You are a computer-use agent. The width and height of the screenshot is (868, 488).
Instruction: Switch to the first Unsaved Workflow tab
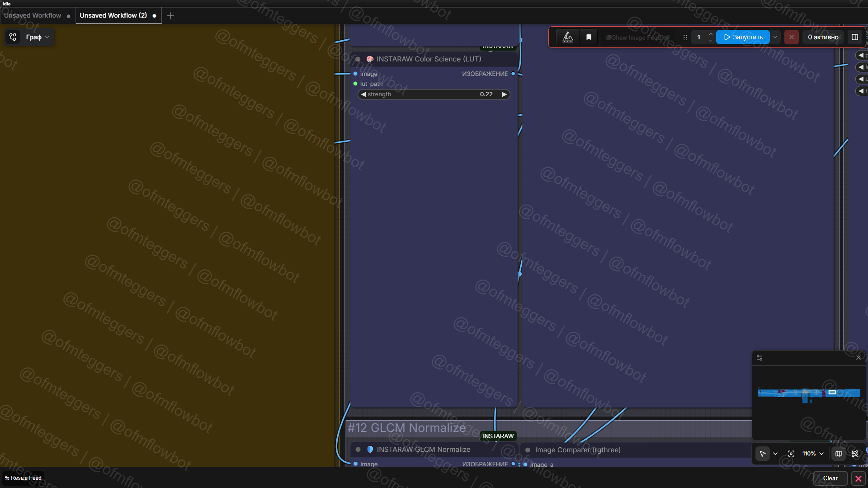33,15
